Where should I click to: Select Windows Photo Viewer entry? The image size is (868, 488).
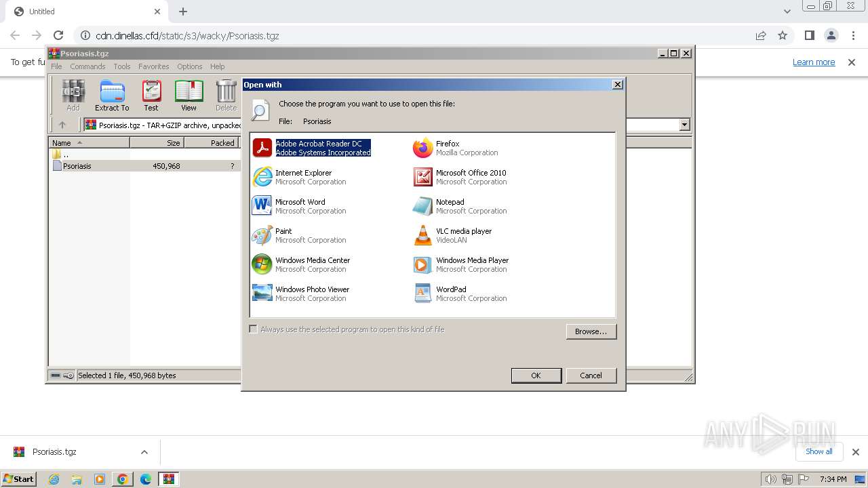click(301, 293)
